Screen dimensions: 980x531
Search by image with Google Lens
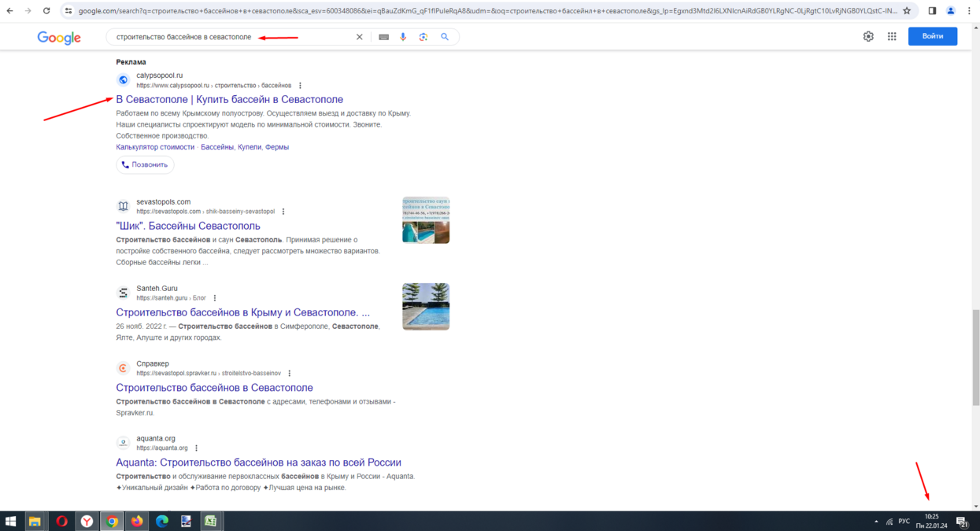pos(423,37)
